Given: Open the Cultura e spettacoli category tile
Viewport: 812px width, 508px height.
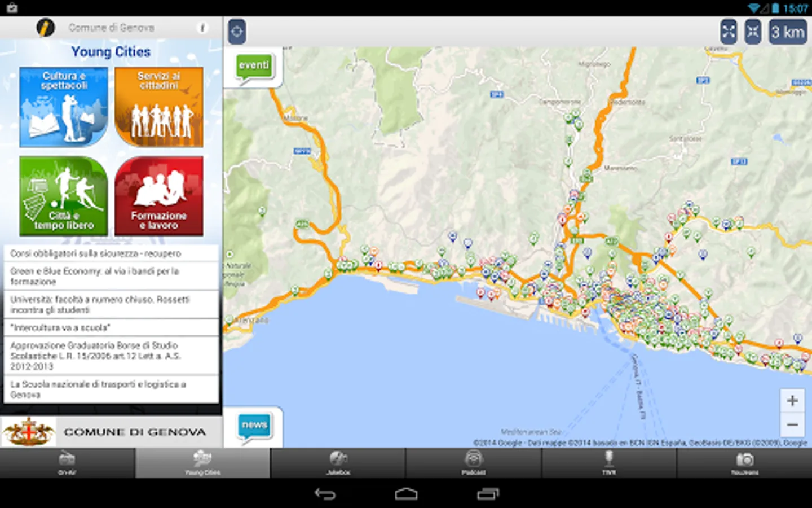Looking at the screenshot, I should click(x=64, y=107).
